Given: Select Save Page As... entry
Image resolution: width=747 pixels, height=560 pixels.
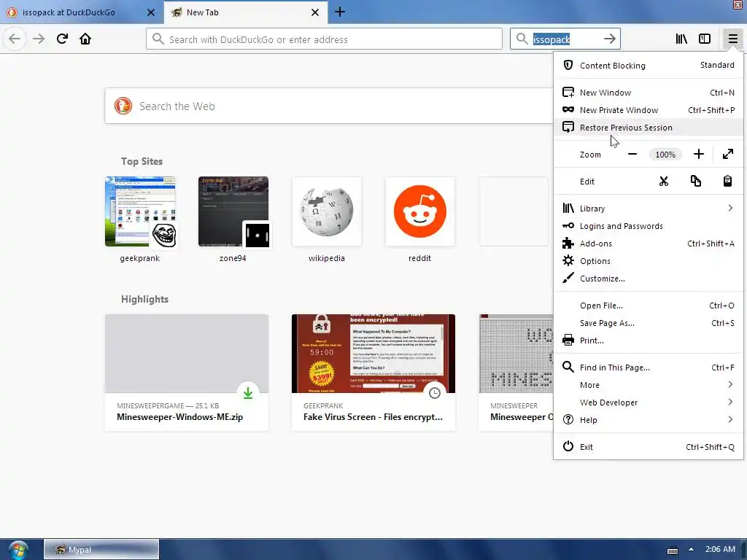Looking at the screenshot, I should [648, 323].
